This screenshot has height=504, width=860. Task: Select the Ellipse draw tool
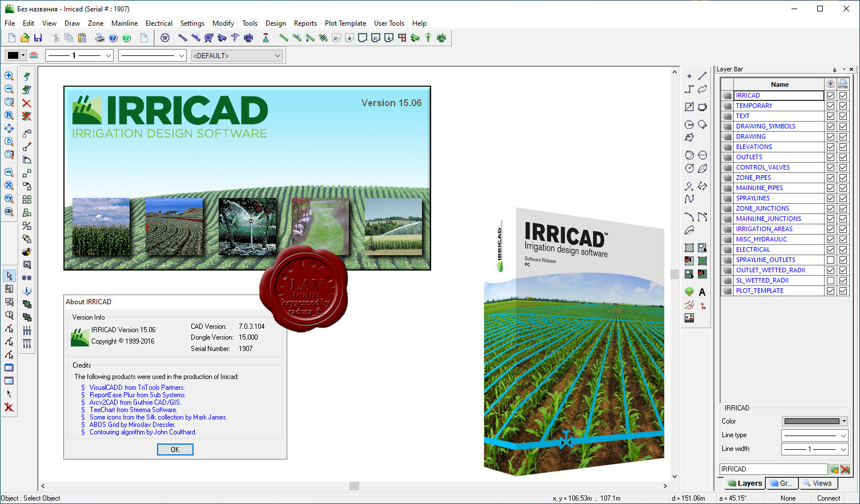(x=702, y=168)
